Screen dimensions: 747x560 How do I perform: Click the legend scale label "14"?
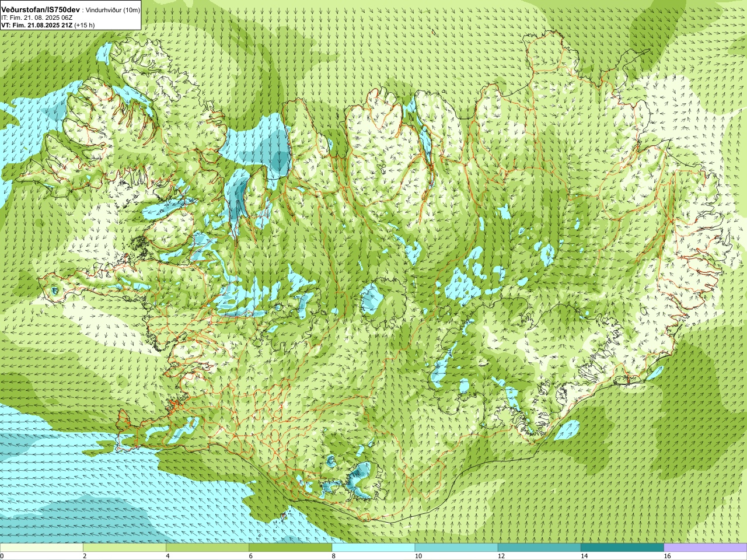584,556
